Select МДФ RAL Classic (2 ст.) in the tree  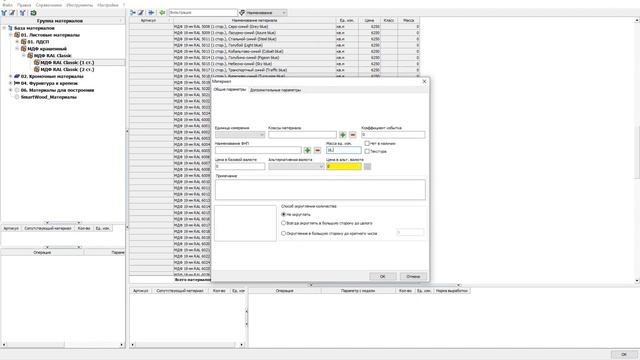coord(67,69)
